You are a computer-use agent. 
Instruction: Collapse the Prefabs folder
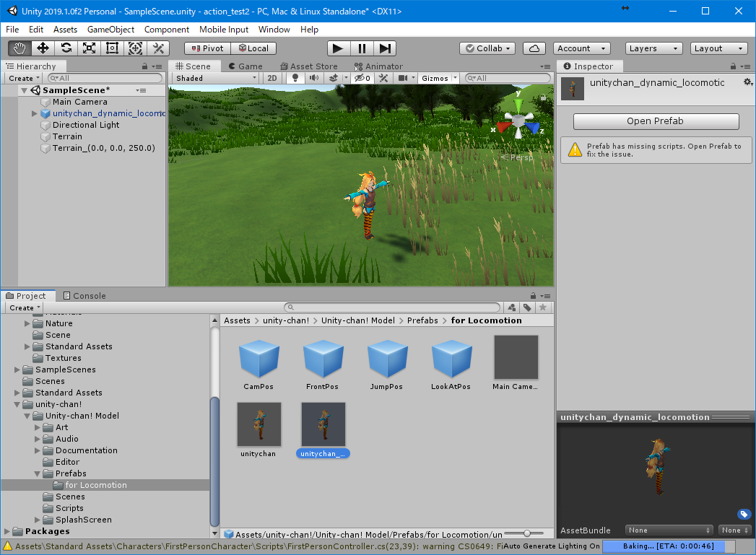click(37, 473)
